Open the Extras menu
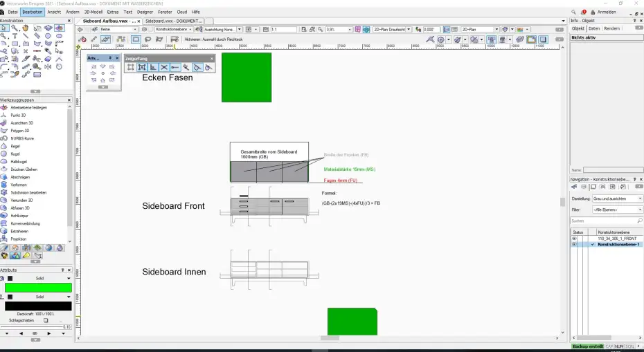644x352 pixels. (113, 12)
